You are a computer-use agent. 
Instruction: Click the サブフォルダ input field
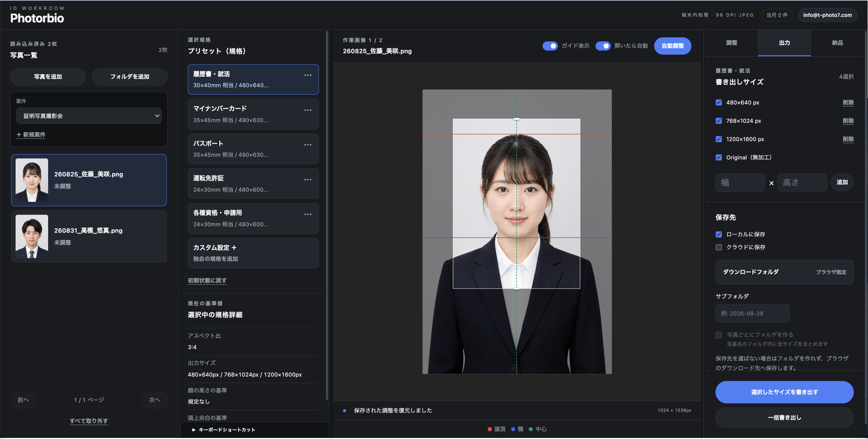click(x=752, y=313)
